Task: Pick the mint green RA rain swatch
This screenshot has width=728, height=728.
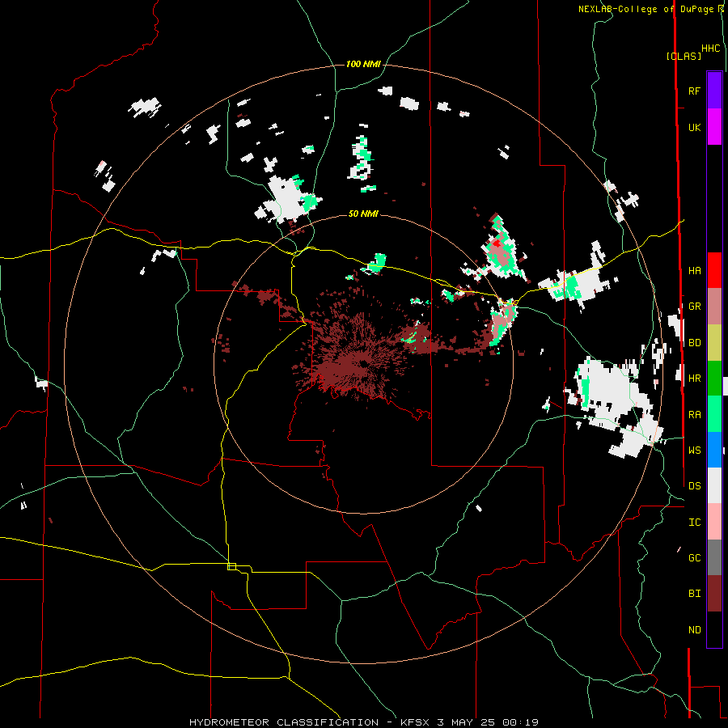Action: tap(714, 414)
